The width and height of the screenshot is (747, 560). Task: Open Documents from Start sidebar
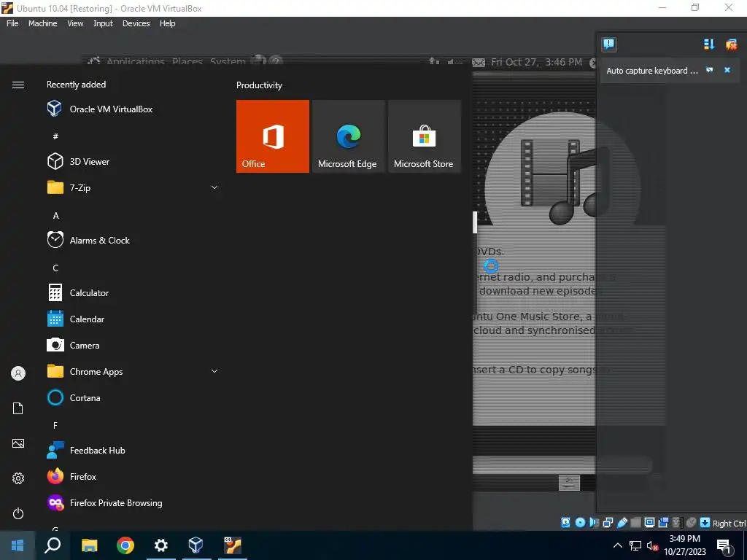[x=18, y=408]
